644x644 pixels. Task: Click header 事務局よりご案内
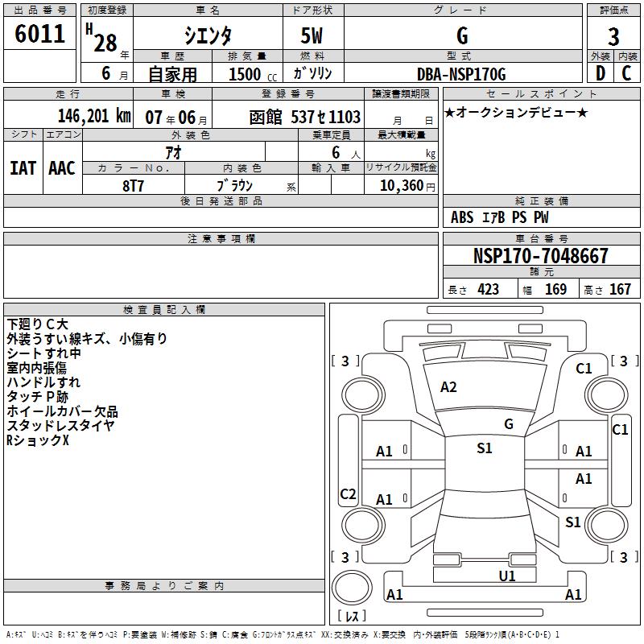(164, 586)
